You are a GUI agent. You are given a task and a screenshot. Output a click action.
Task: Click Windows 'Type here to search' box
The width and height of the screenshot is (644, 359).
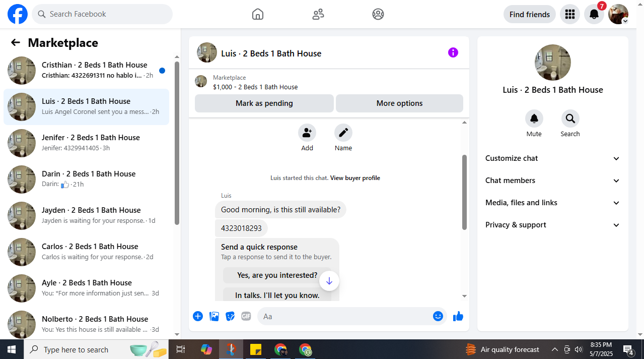[96, 349]
